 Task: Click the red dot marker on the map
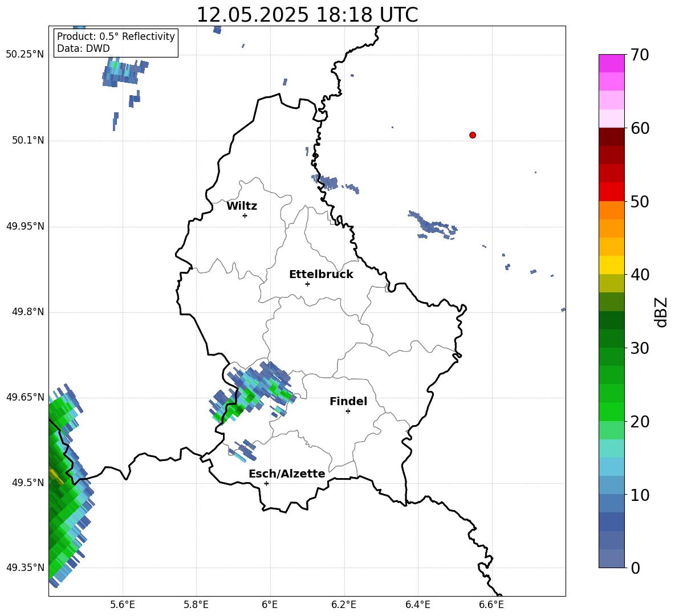[473, 135]
